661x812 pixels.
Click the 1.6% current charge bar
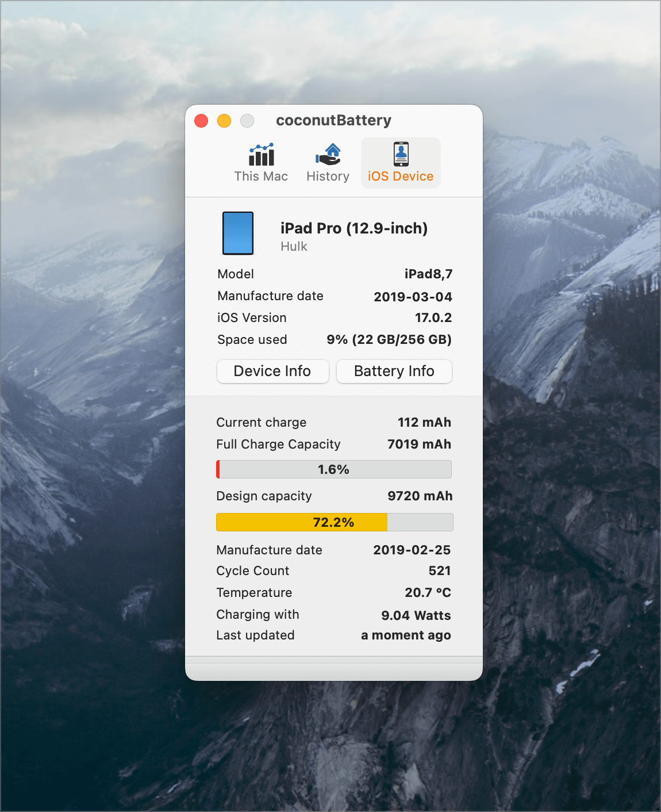[333, 469]
